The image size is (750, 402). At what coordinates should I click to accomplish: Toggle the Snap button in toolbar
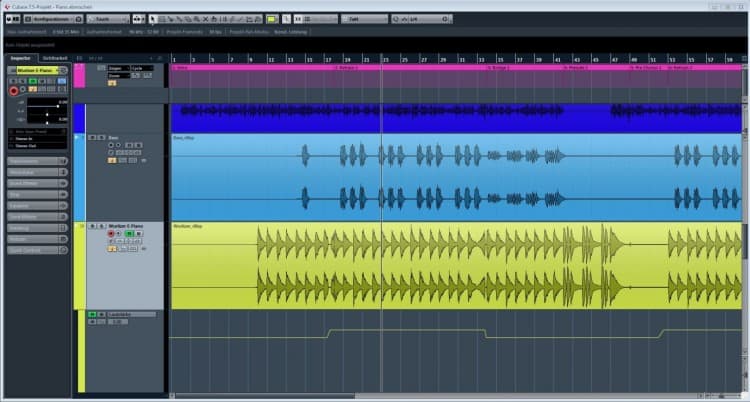286,19
